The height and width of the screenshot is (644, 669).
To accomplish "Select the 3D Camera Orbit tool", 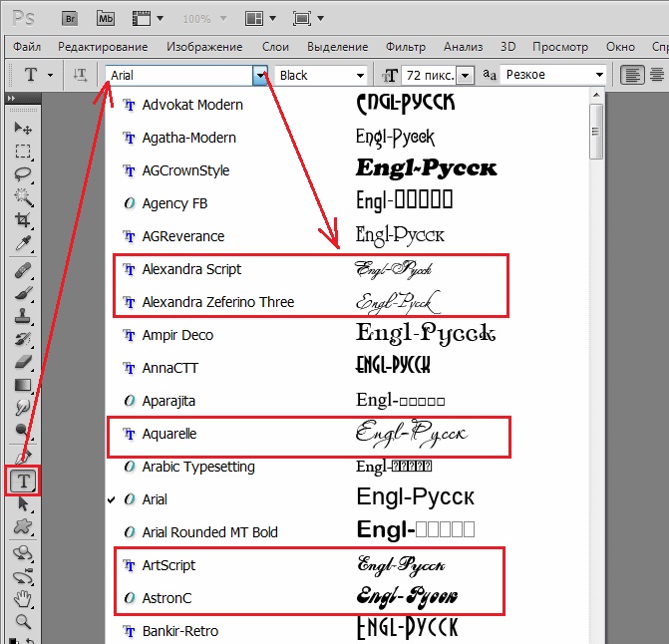I will coord(23,576).
